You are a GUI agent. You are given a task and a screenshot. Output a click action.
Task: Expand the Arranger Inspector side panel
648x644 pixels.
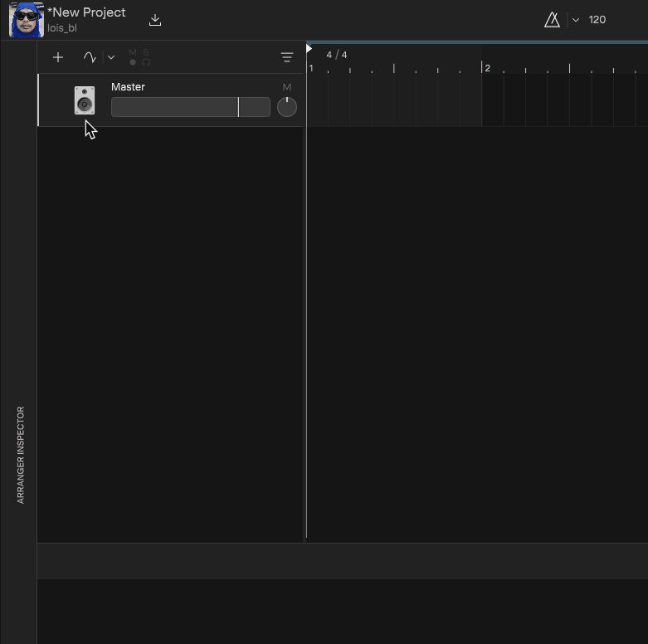(x=21, y=455)
